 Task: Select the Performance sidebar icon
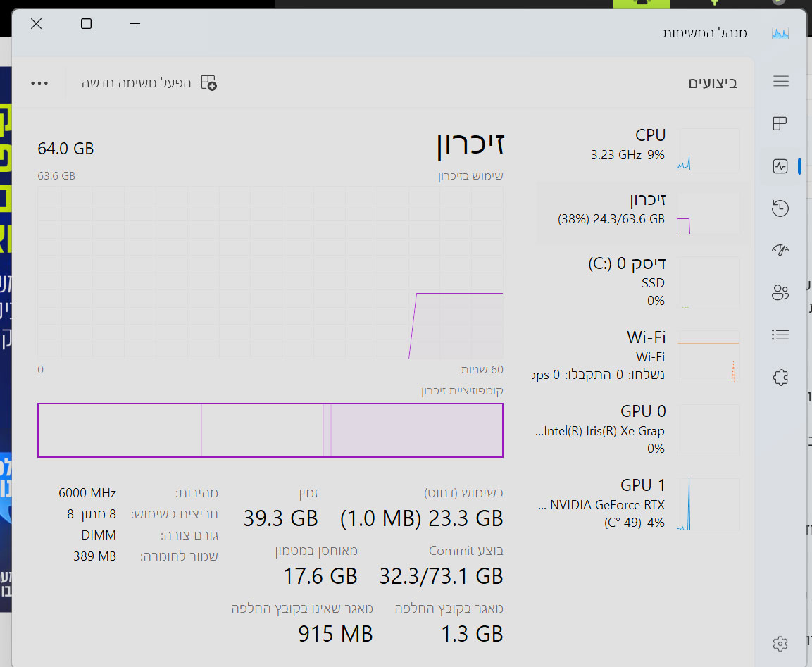point(780,166)
